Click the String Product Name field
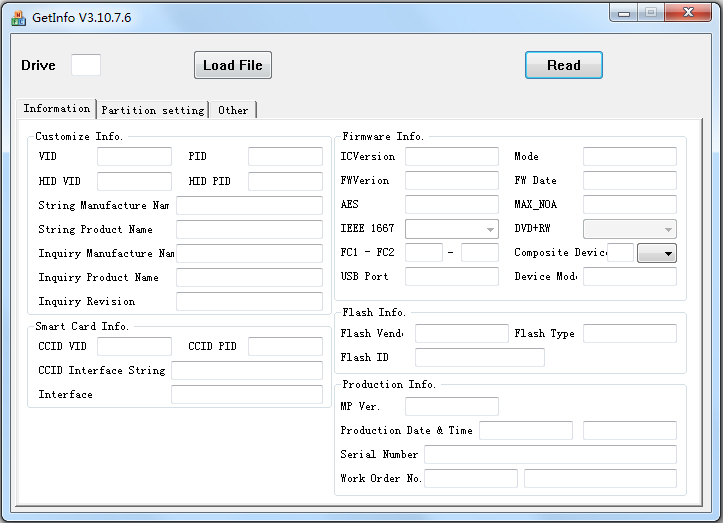Viewport: 723px width, 523px height. 249,229
